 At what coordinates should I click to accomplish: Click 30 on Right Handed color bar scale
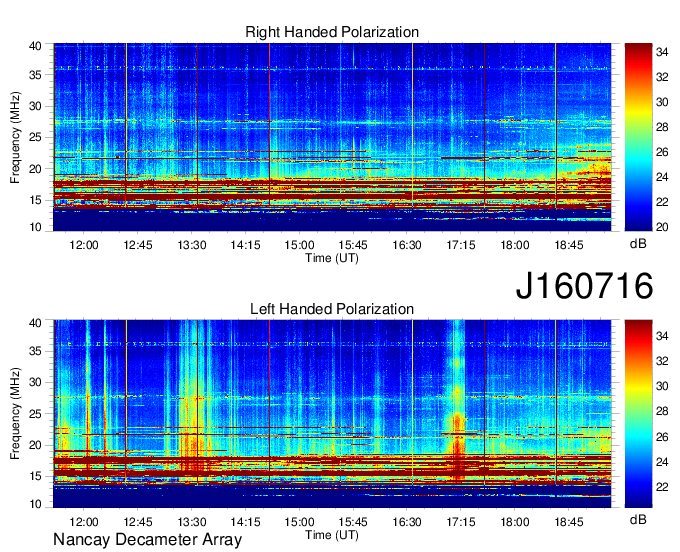coord(662,102)
